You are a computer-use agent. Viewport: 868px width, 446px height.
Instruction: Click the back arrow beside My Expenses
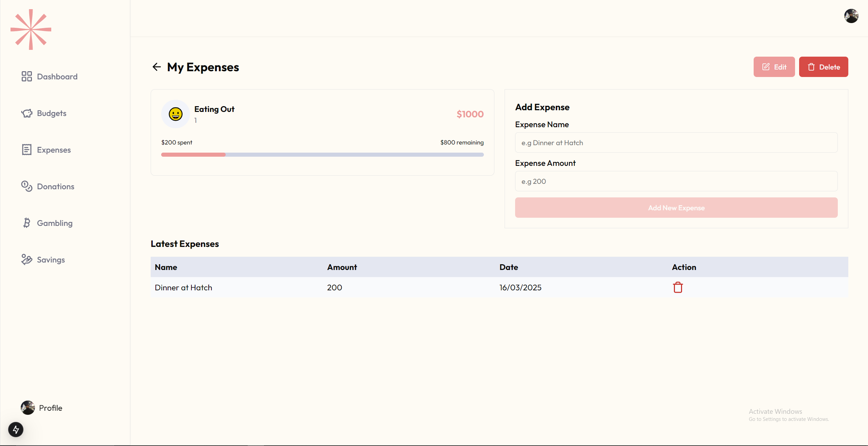pos(156,67)
